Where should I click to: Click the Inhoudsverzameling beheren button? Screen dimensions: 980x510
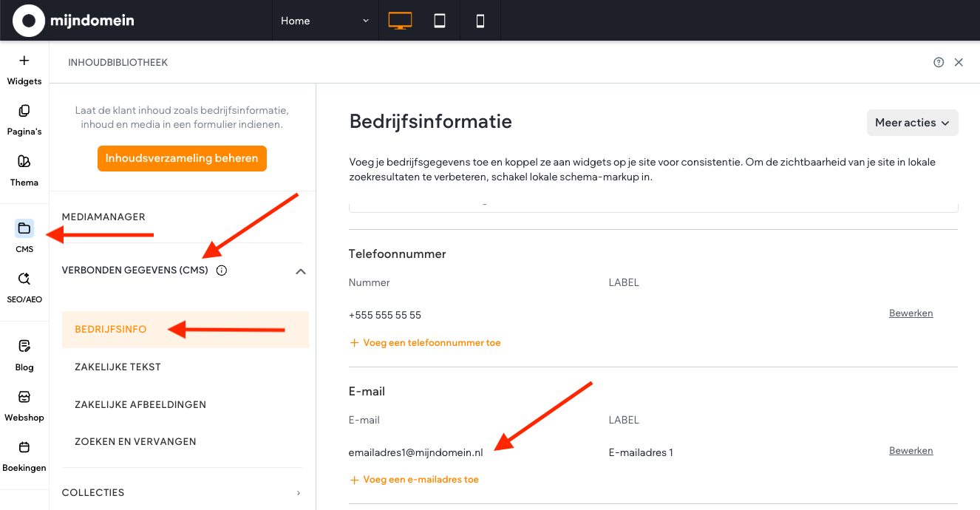[182, 158]
